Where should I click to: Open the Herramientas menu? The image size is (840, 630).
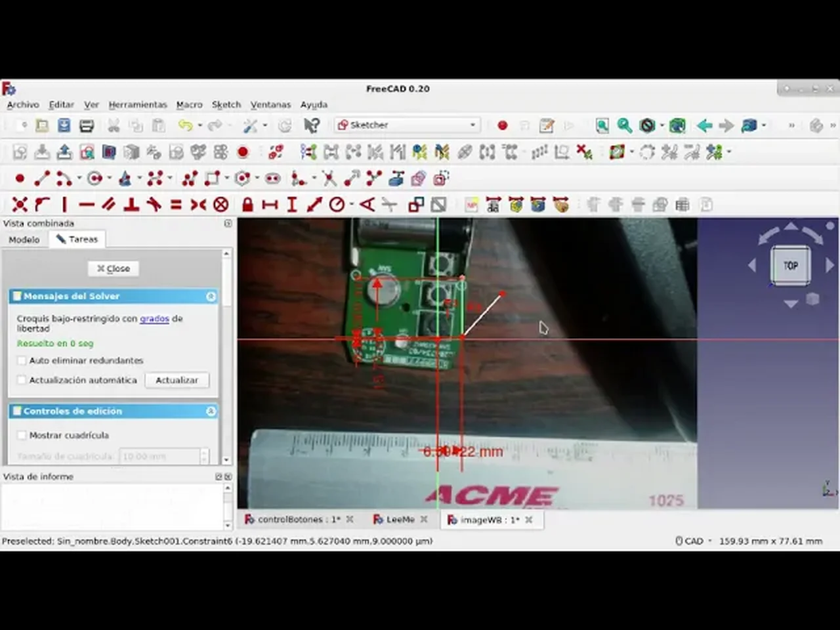138,104
